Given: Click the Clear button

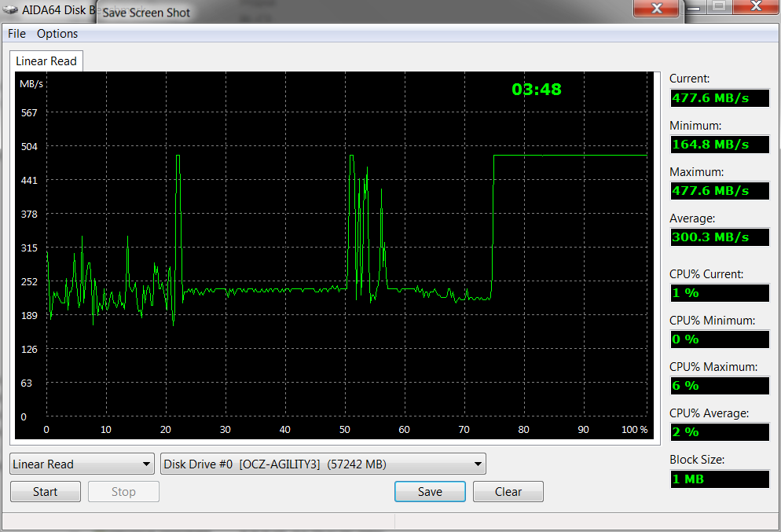Looking at the screenshot, I should point(508,492).
